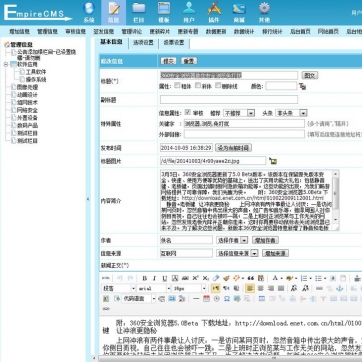Image resolution: width=362 pixels, height=362 pixels.
Task: Open the editor background color picker
Action: [290, 278]
